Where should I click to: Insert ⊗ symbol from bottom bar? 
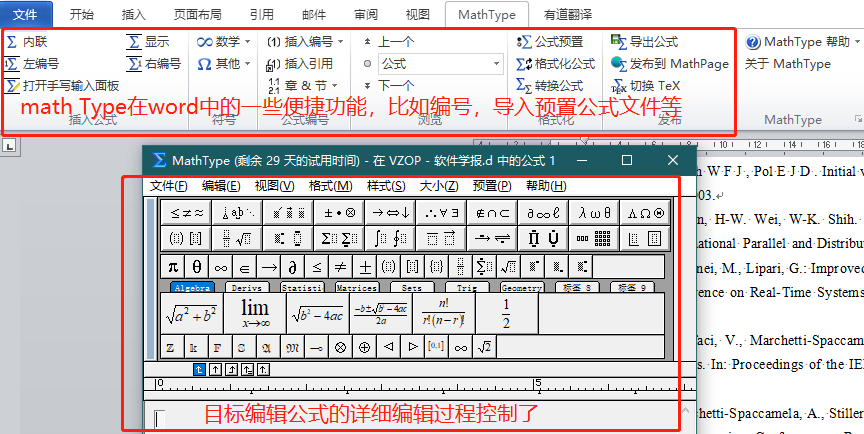pos(341,348)
